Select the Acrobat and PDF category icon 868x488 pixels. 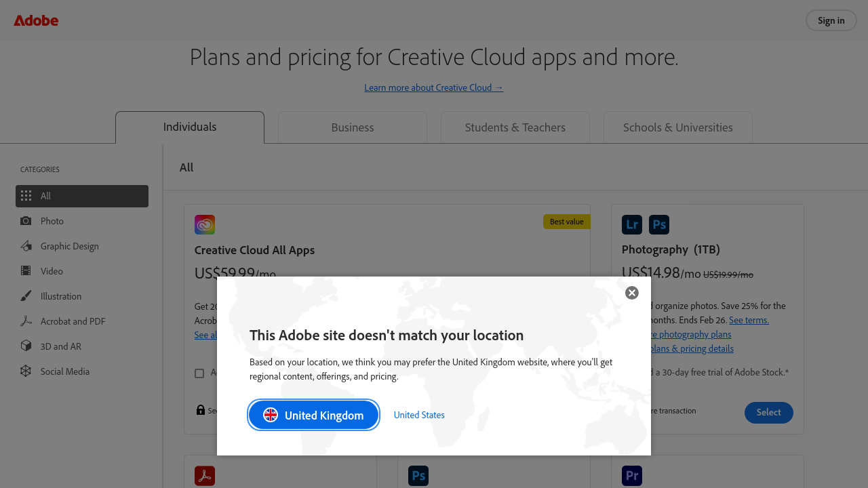point(26,321)
